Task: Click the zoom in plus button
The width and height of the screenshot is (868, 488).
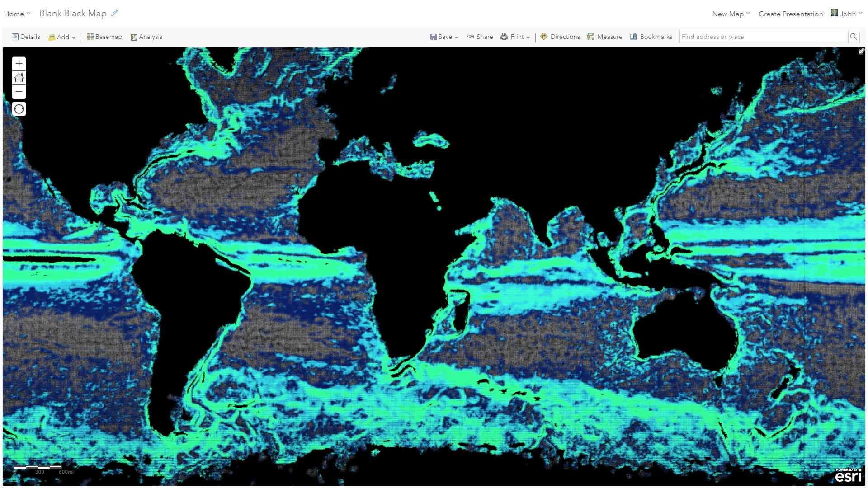Action: [x=19, y=63]
